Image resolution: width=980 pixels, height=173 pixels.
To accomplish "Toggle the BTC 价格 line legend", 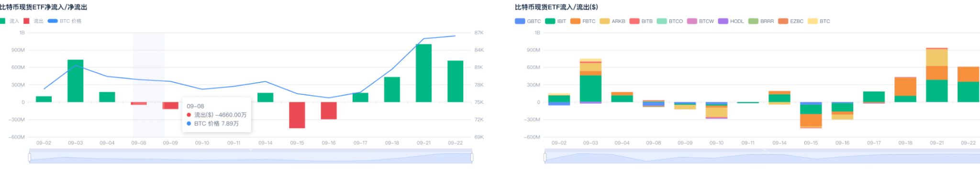I will [x=65, y=21].
